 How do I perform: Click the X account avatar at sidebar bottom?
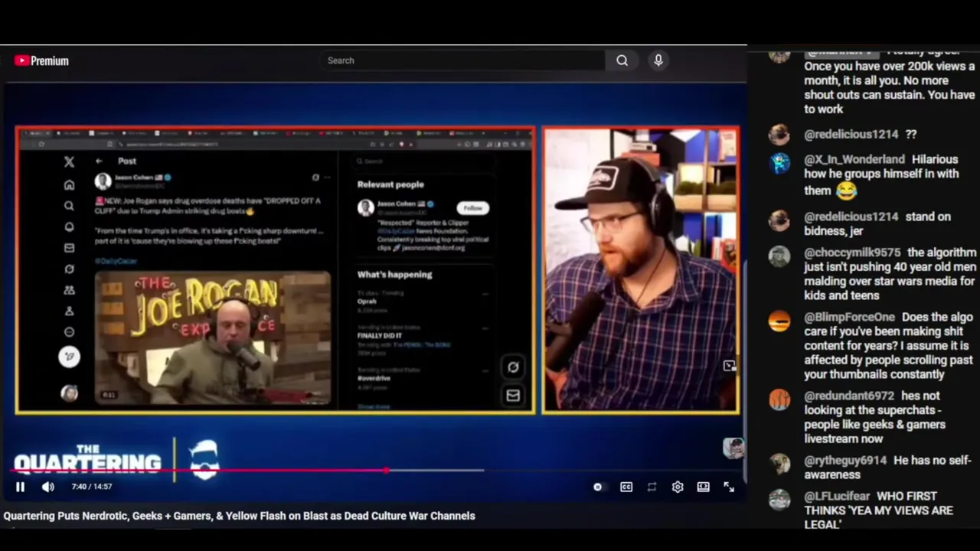pos(69,393)
